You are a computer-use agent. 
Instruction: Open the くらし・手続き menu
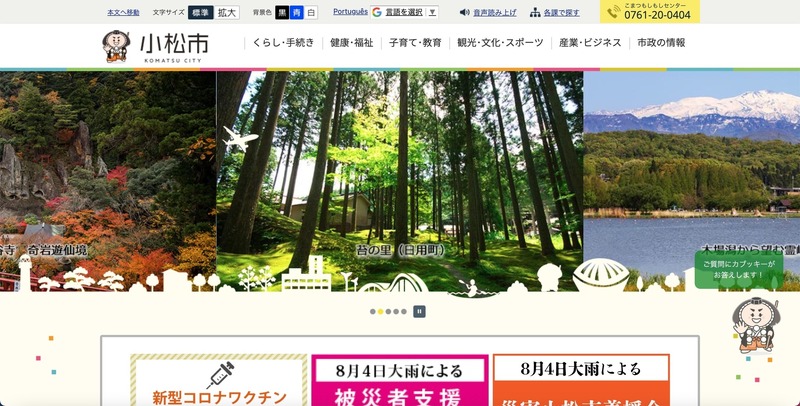(284, 43)
